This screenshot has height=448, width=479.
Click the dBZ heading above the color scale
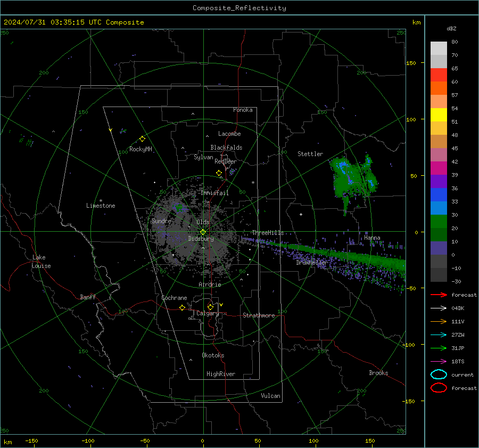[451, 28]
